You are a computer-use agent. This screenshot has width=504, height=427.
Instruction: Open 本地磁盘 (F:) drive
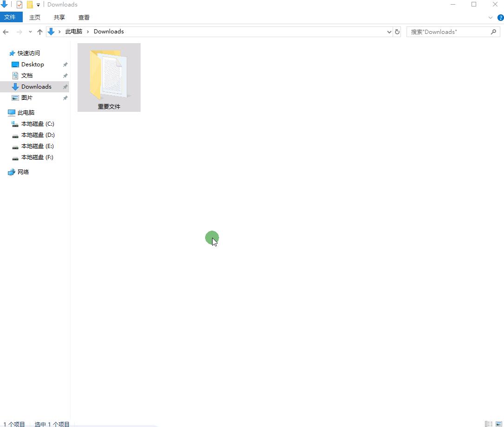point(37,157)
